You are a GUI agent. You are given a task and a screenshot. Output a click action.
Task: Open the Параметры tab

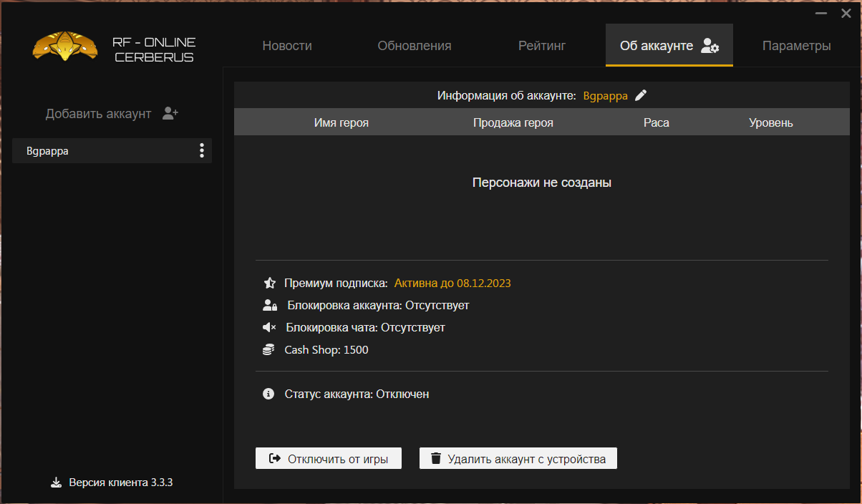[x=796, y=46]
